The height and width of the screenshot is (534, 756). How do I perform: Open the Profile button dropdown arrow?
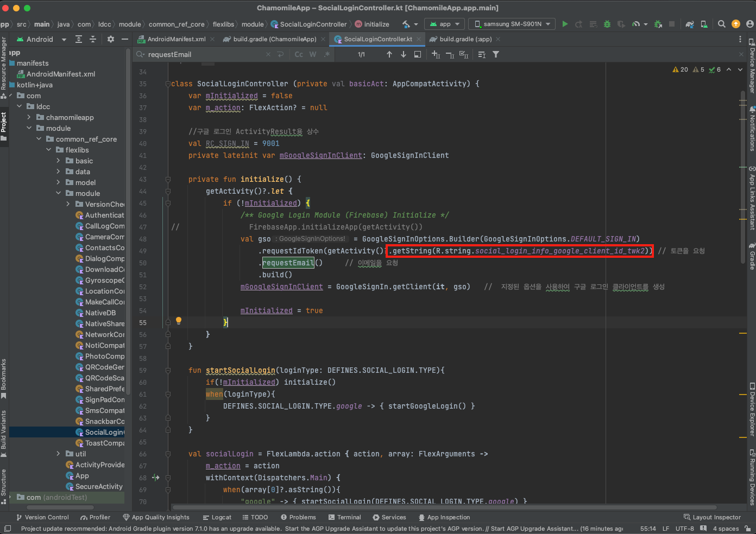645,24
